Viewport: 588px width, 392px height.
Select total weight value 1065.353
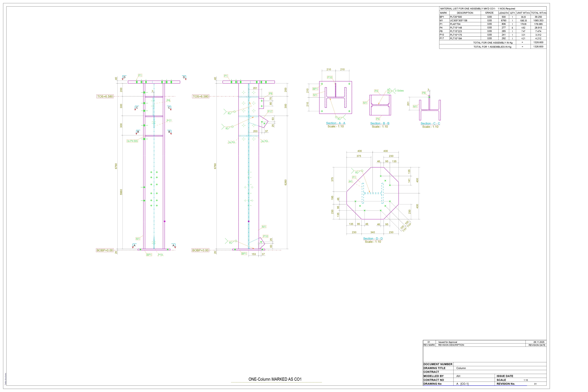pyautogui.click(x=538, y=20)
